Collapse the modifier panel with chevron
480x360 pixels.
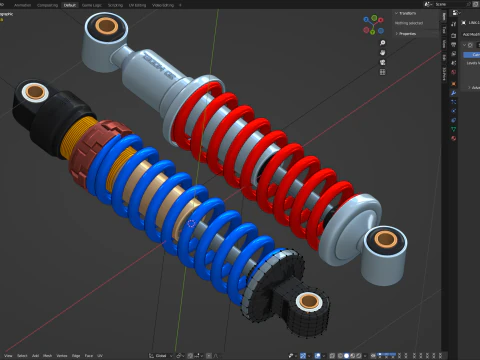(x=465, y=45)
